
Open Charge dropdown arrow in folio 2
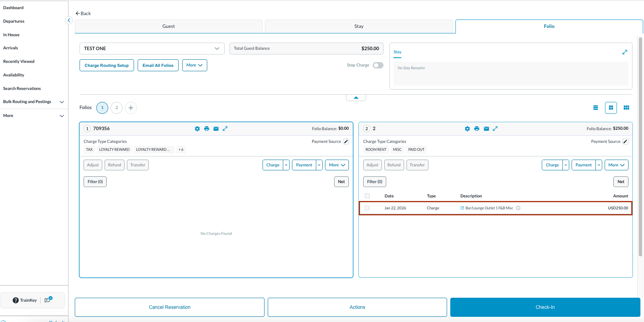(x=566, y=165)
